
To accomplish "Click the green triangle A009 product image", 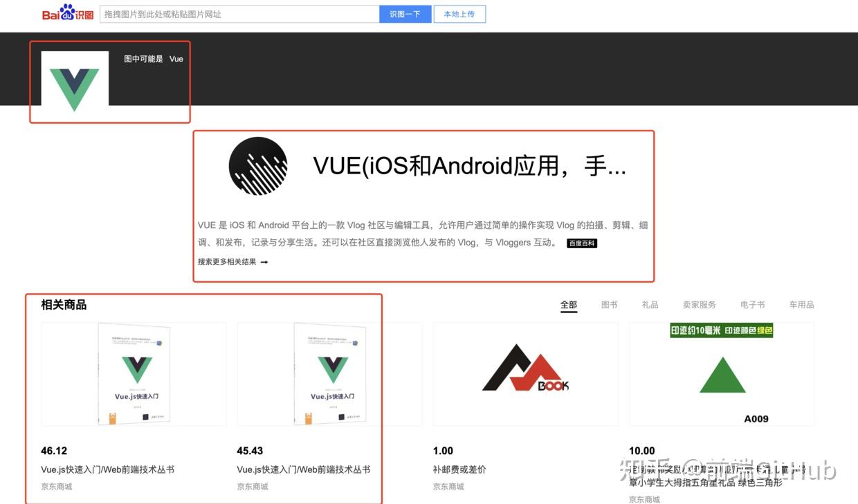I will coord(722,370).
